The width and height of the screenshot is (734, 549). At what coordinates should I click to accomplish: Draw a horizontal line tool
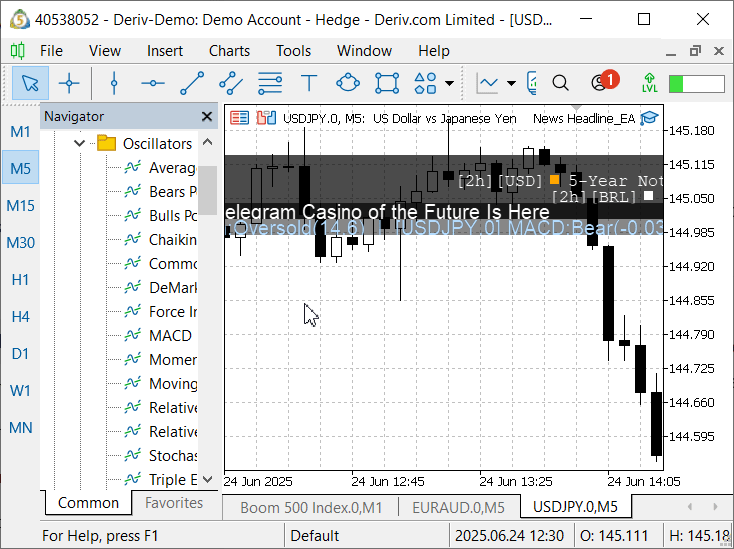(153, 83)
